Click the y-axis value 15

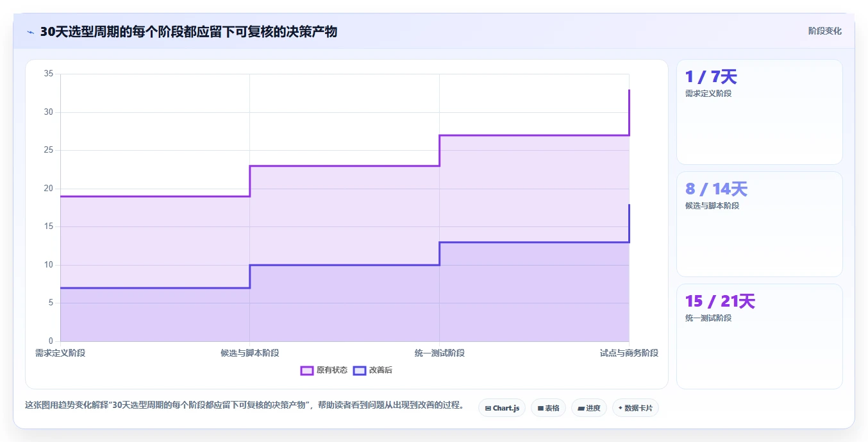tap(48, 226)
